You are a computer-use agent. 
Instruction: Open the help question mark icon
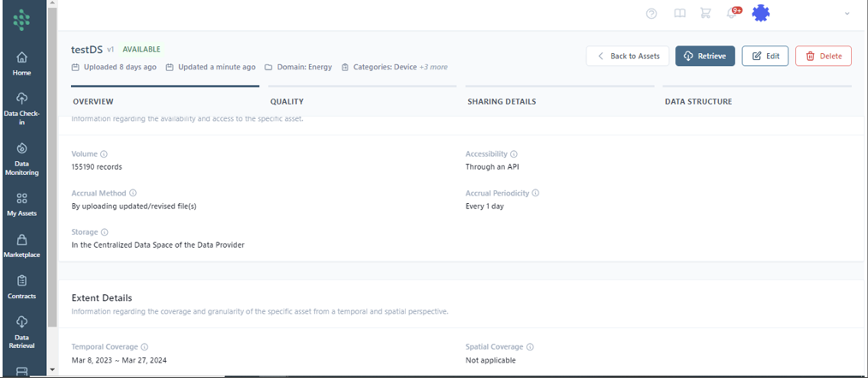651,13
